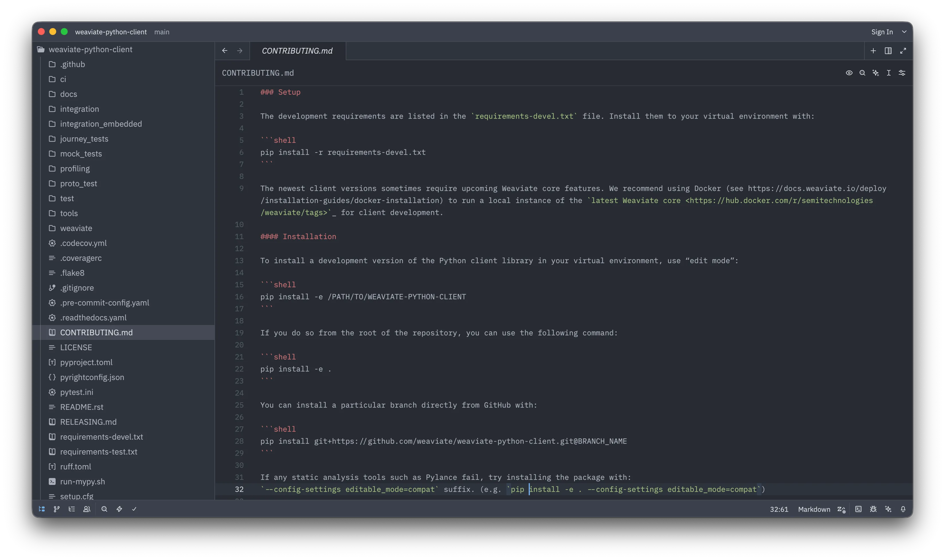
Task: Open notifications bell icon
Action: point(903,509)
